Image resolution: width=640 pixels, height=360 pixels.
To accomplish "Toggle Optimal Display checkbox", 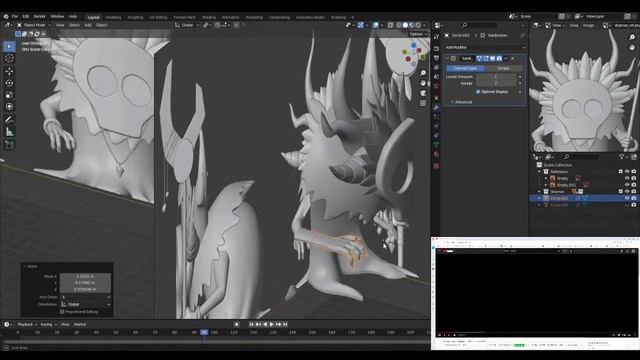I will click(478, 92).
